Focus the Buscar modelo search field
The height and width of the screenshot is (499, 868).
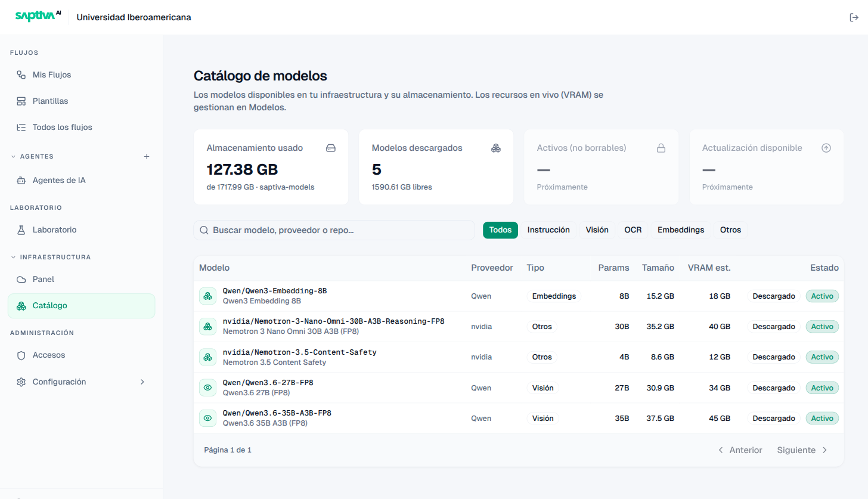tap(334, 230)
